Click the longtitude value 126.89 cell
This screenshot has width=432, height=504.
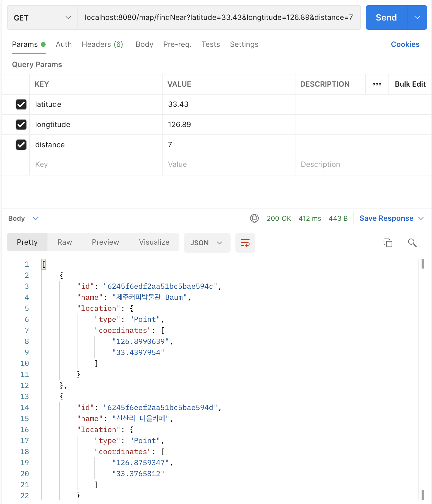(229, 125)
